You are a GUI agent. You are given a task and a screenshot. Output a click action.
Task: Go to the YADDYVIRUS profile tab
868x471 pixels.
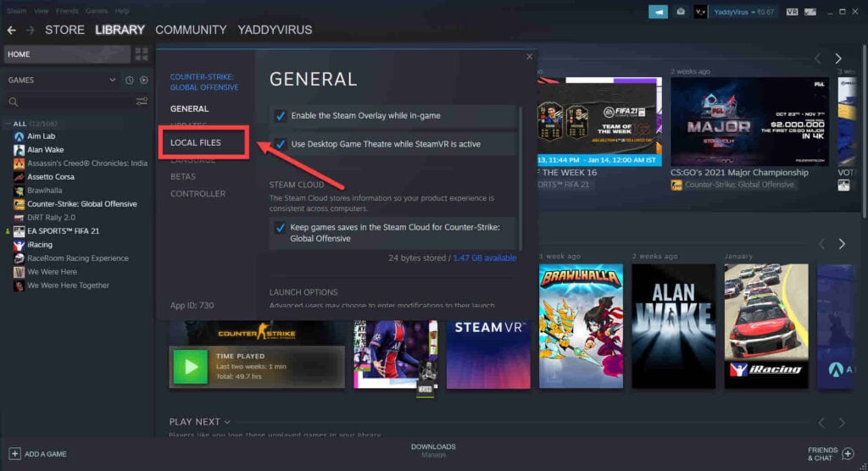point(275,30)
